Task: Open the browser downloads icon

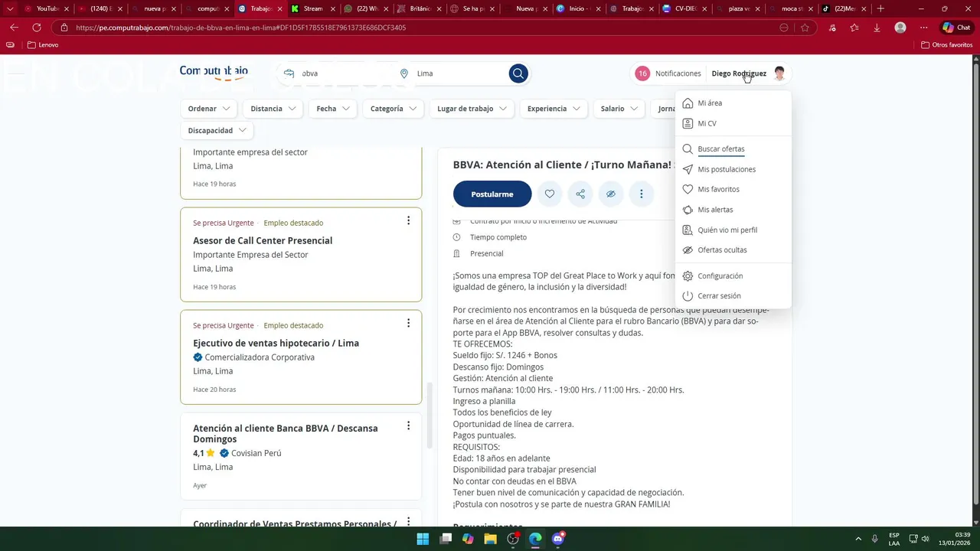Action: point(877,28)
